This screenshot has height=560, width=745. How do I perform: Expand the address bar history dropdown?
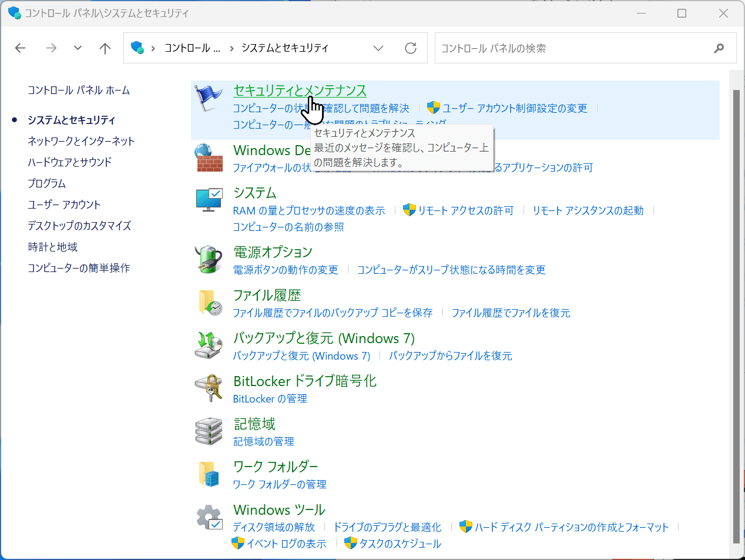click(x=378, y=48)
